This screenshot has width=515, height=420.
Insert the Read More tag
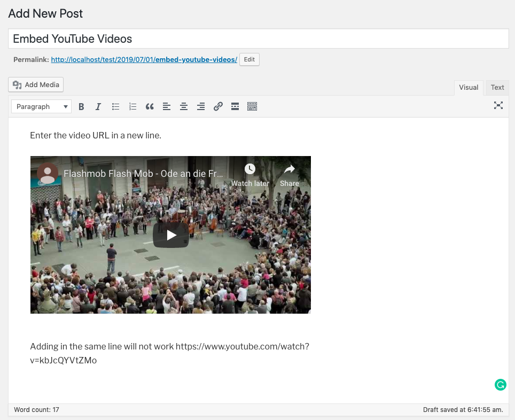click(x=235, y=106)
